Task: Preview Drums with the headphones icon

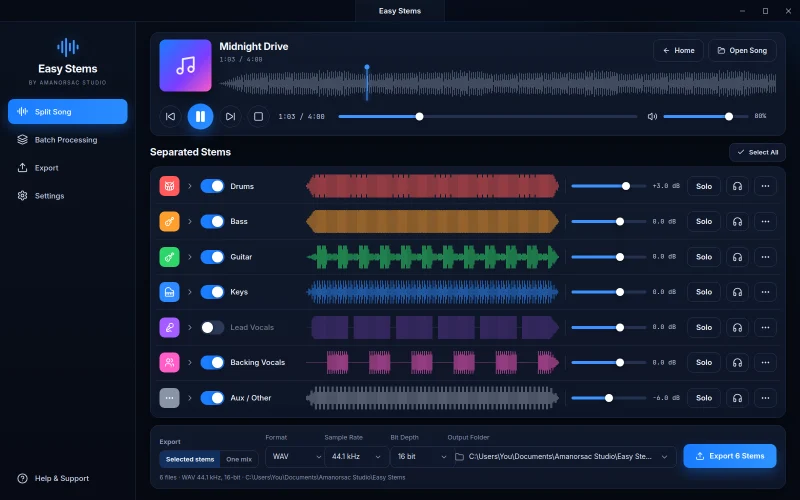Action: click(737, 186)
